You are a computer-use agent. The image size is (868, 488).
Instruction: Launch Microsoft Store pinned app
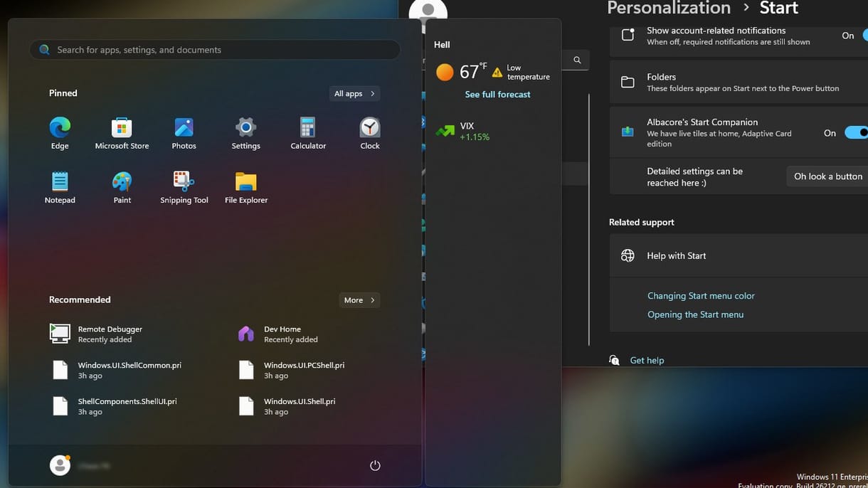[122, 133]
